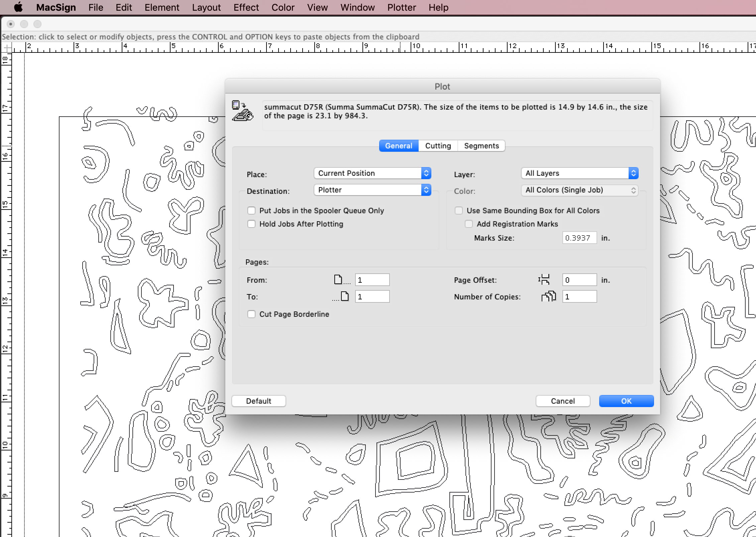Switch to the General tab
Image resolution: width=756 pixels, height=537 pixels.
(399, 146)
